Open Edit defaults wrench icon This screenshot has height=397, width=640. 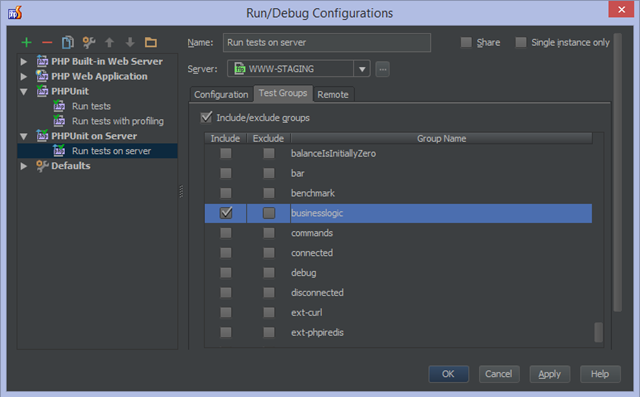(x=89, y=42)
